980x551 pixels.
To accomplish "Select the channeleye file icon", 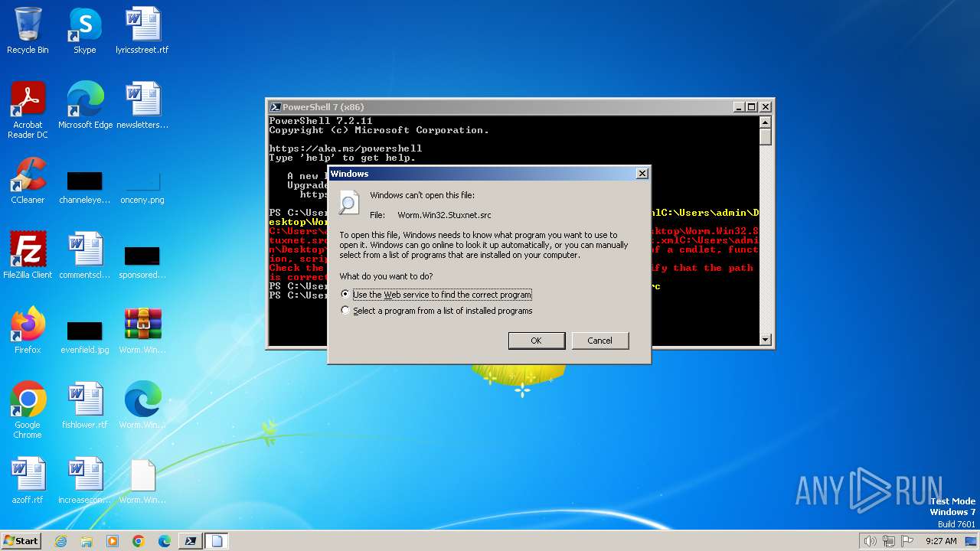I will pyautogui.click(x=84, y=187).
